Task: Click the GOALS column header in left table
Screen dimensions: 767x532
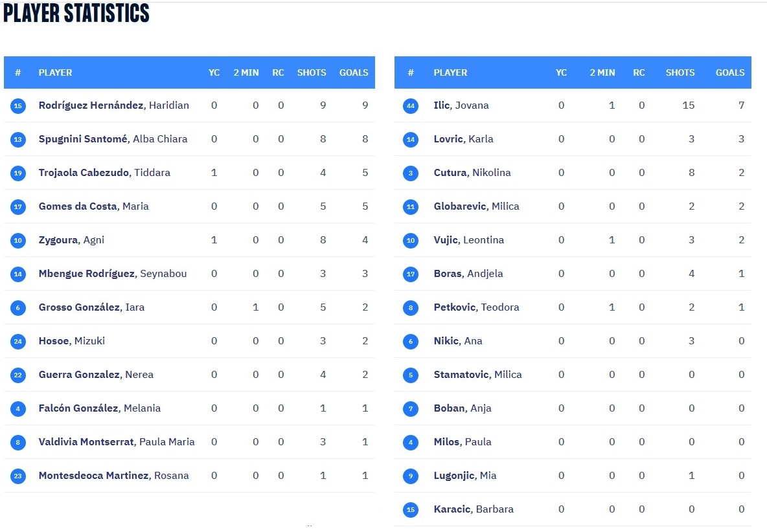Action: 354,72
